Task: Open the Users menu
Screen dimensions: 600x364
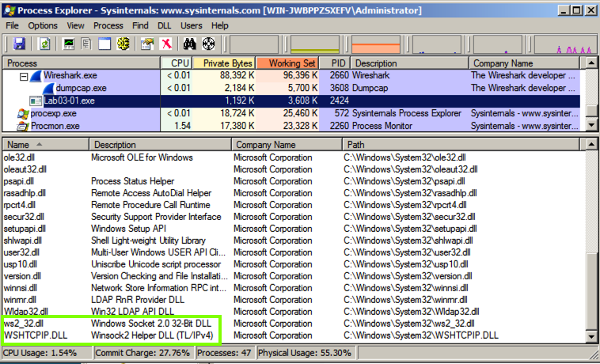Action: click(191, 25)
